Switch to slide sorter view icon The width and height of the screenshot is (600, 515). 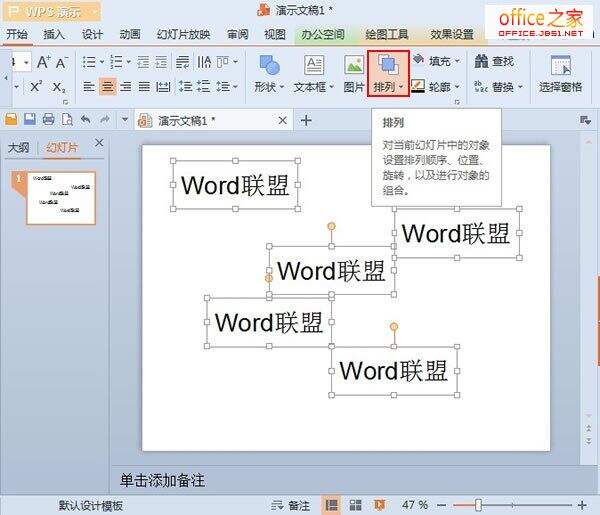pyautogui.click(x=352, y=505)
